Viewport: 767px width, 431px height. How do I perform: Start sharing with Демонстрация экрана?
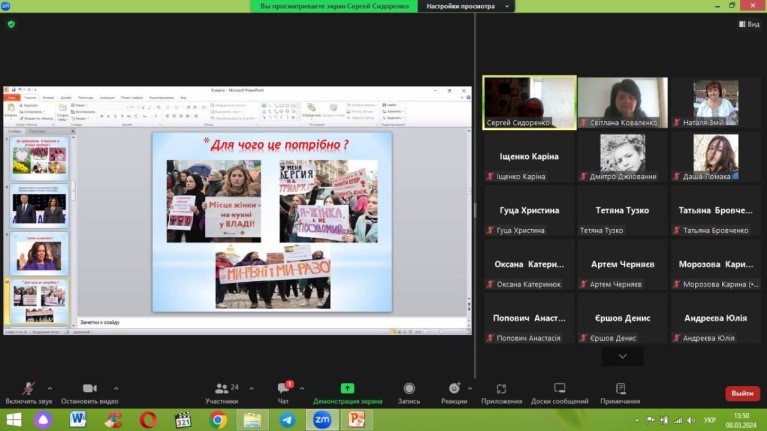point(347,393)
